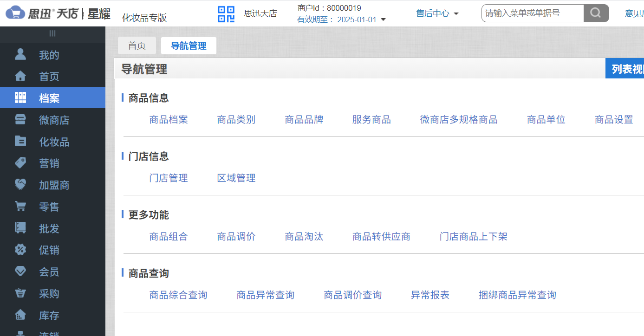Click the search magnifier button
This screenshot has width=644, height=336.
(x=596, y=13)
